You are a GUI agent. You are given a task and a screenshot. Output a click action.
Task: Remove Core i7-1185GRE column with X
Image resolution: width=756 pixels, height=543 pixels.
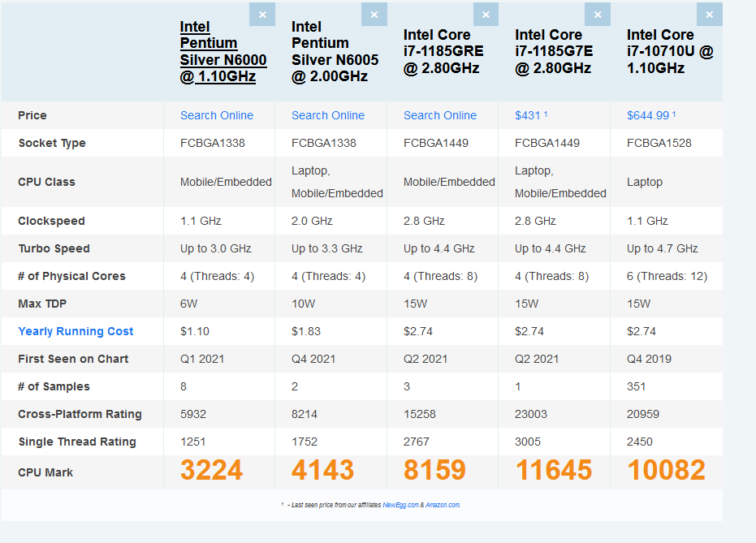(486, 15)
